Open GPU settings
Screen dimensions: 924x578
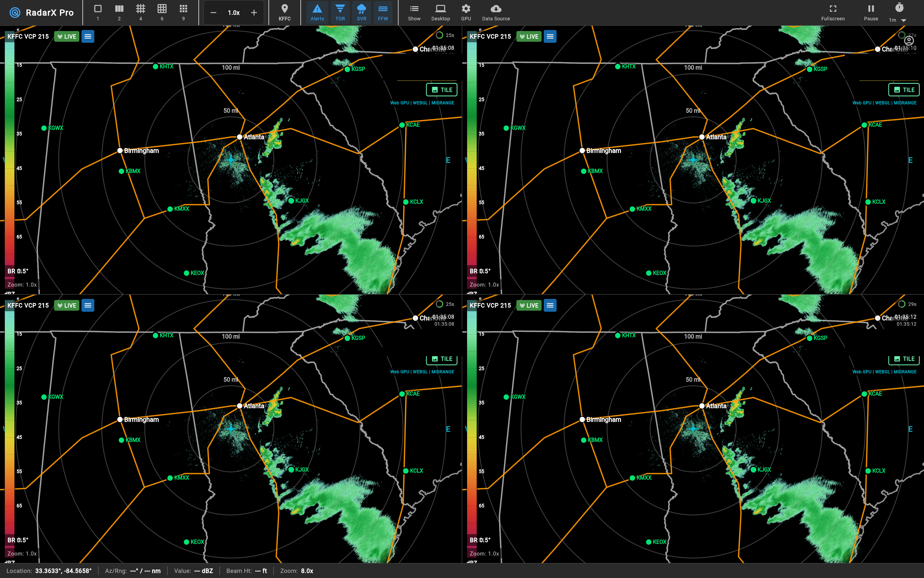(466, 12)
